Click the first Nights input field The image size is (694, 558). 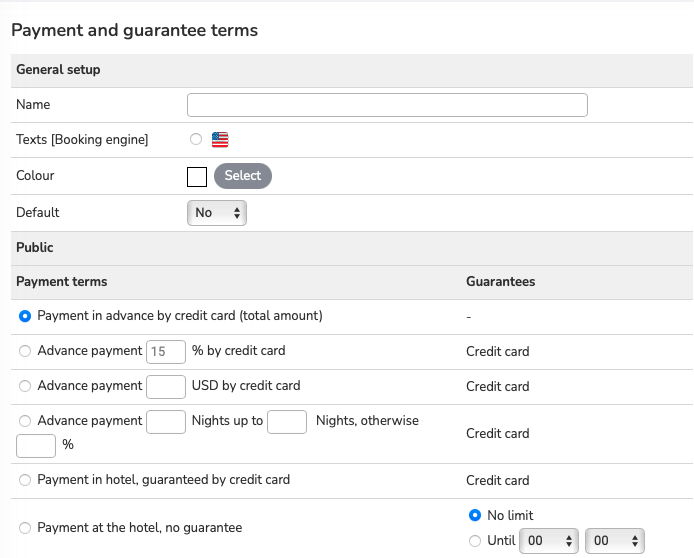(x=166, y=422)
